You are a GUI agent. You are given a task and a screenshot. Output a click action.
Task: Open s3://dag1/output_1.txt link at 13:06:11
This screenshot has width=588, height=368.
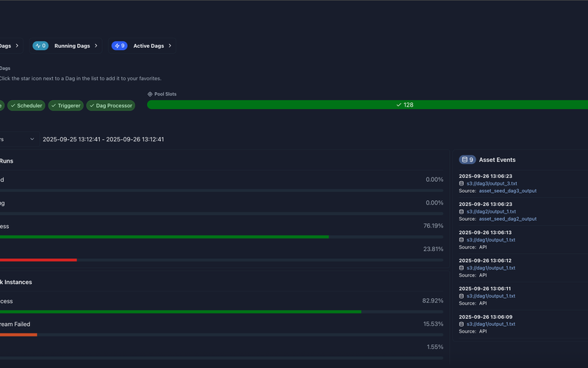click(491, 296)
